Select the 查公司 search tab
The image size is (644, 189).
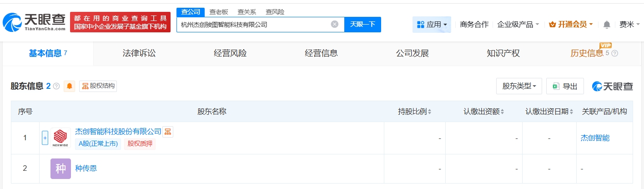pyautogui.click(x=190, y=12)
